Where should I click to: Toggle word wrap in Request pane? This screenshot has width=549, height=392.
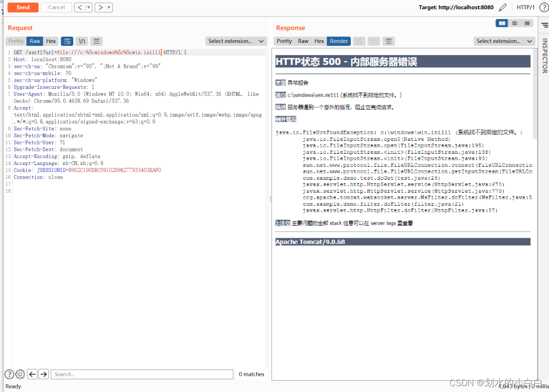click(67, 41)
